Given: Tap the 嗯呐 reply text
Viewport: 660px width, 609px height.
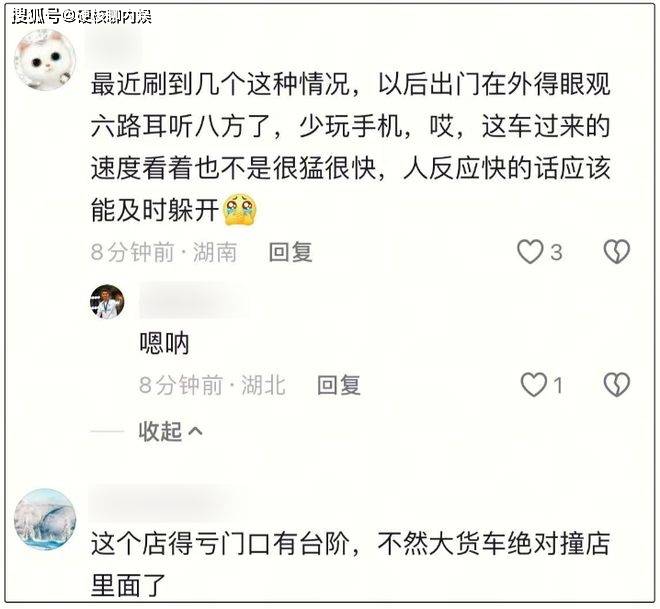Looking at the screenshot, I should (164, 343).
